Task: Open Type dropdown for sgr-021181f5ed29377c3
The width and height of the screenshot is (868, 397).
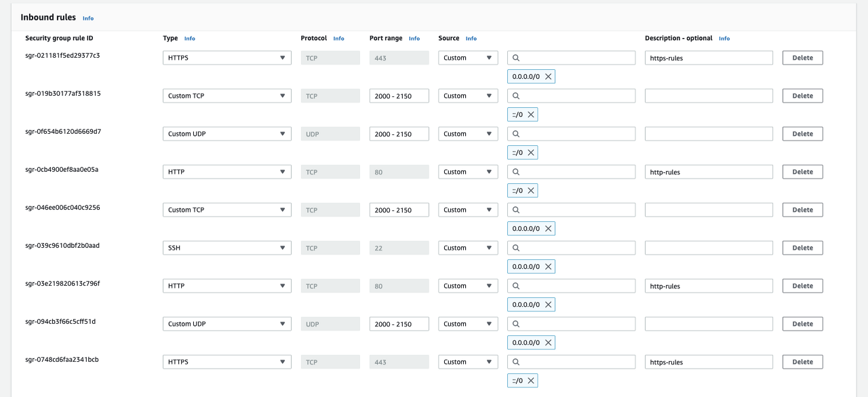Action: tap(227, 58)
